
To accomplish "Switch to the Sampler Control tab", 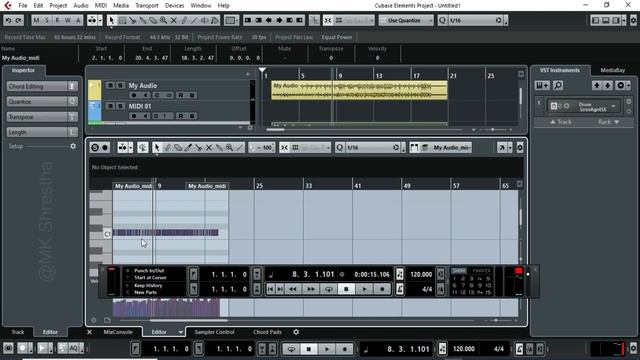I will (x=214, y=332).
